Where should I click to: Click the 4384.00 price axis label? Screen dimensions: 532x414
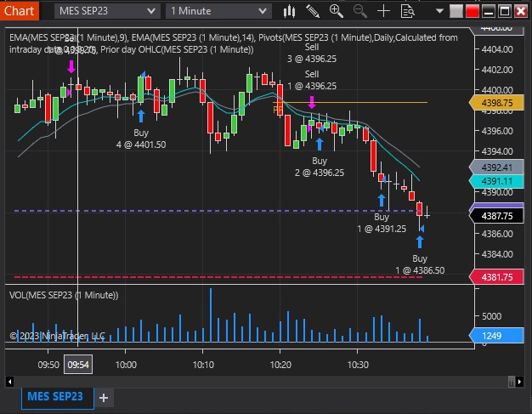point(497,254)
